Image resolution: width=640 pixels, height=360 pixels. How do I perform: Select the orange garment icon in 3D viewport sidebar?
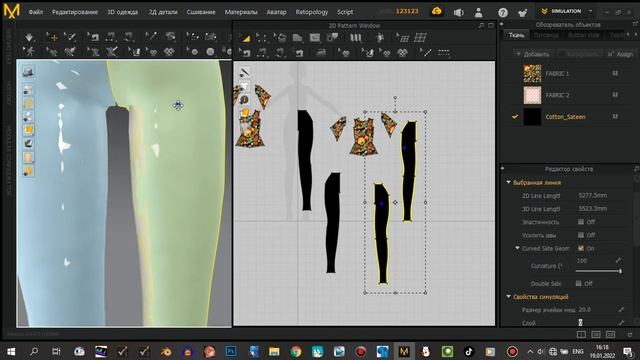pyautogui.click(x=28, y=130)
